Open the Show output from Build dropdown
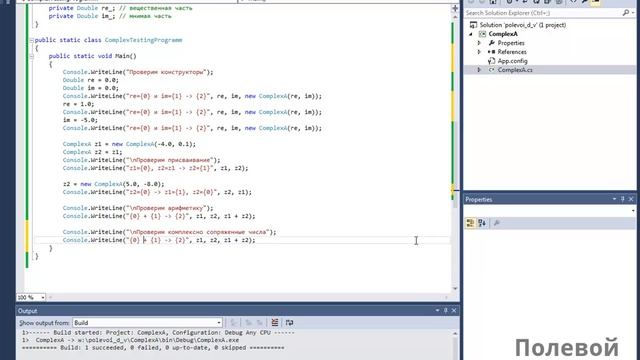The image size is (640, 360). click(218, 322)
